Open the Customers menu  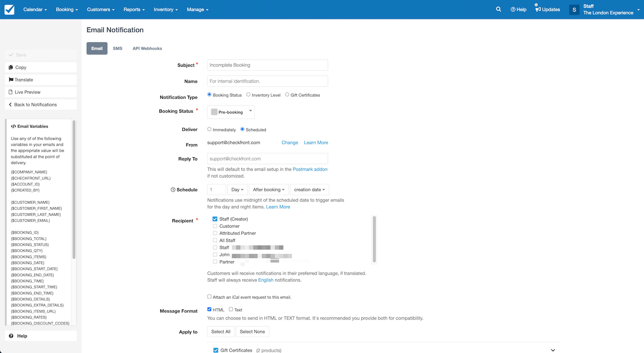point(100,9)
